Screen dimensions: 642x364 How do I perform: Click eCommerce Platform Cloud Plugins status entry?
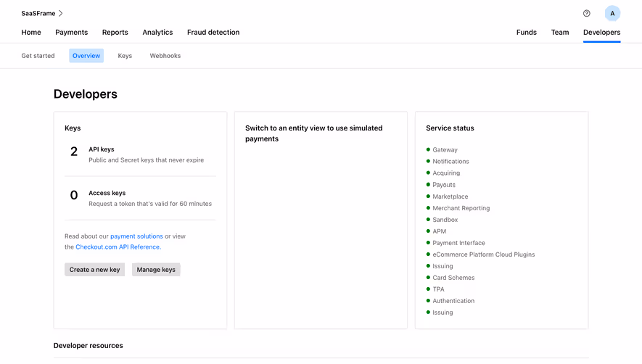point(484,255)
